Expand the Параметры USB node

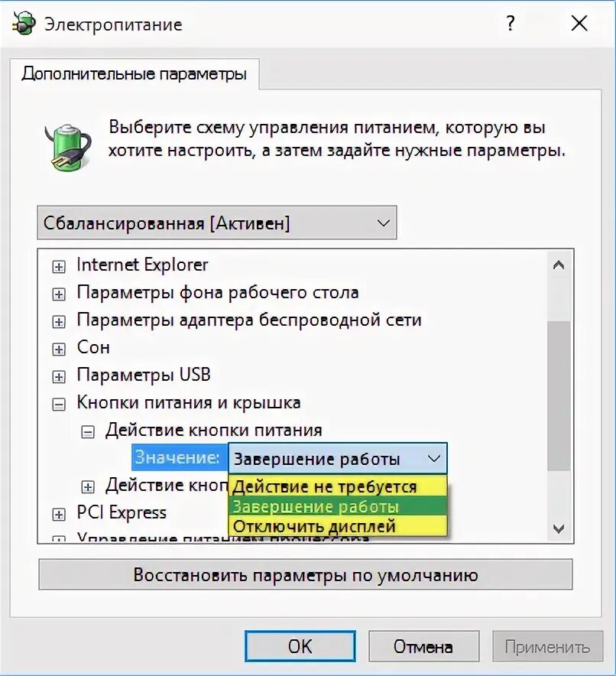(59, 377)
